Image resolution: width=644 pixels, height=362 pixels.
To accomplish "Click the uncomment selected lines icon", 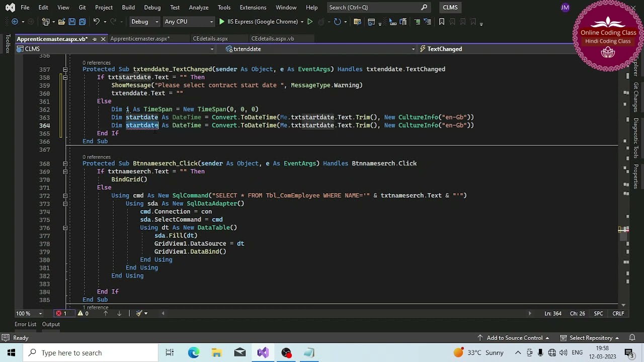I will tap(427, 22).
